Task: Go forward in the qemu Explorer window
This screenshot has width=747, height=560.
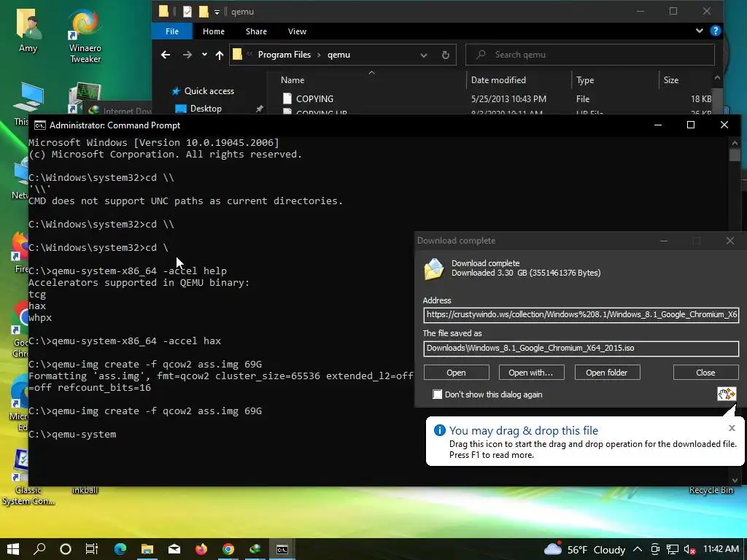Action: tap(187, 55)
